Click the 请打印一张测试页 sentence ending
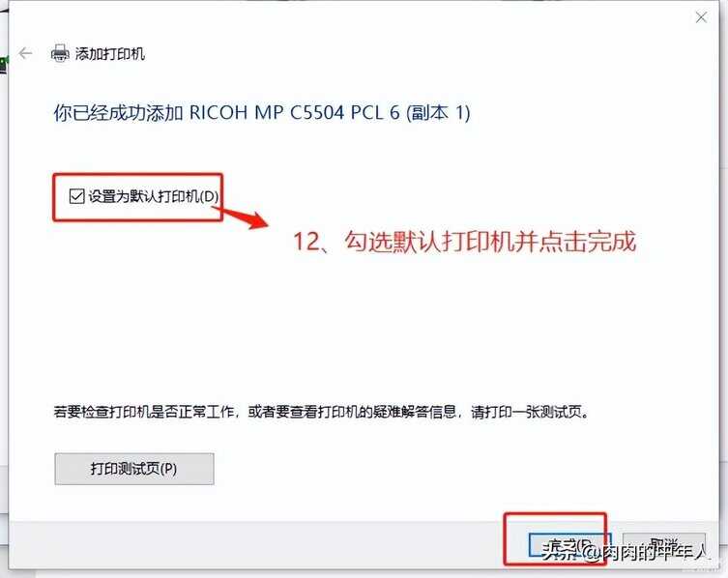The width and height of the screenshot is (728, 578). (530, 412)
